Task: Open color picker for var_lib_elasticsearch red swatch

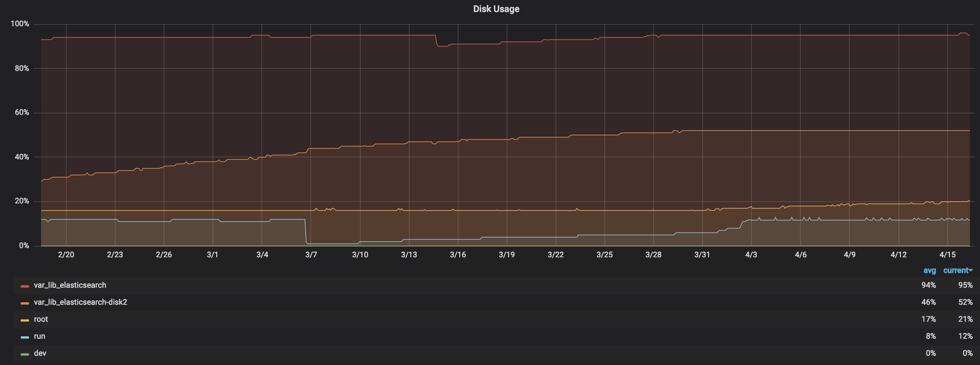Action: tap(25, 286)
